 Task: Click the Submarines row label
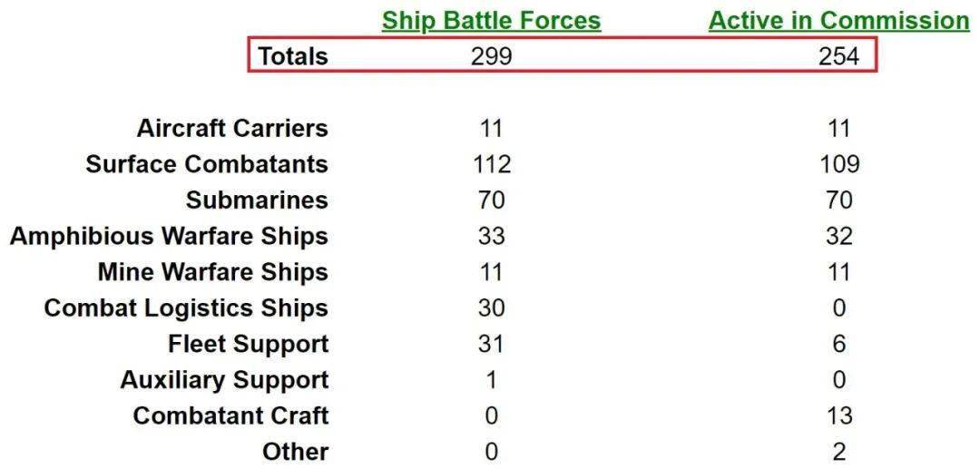(257, 200)
